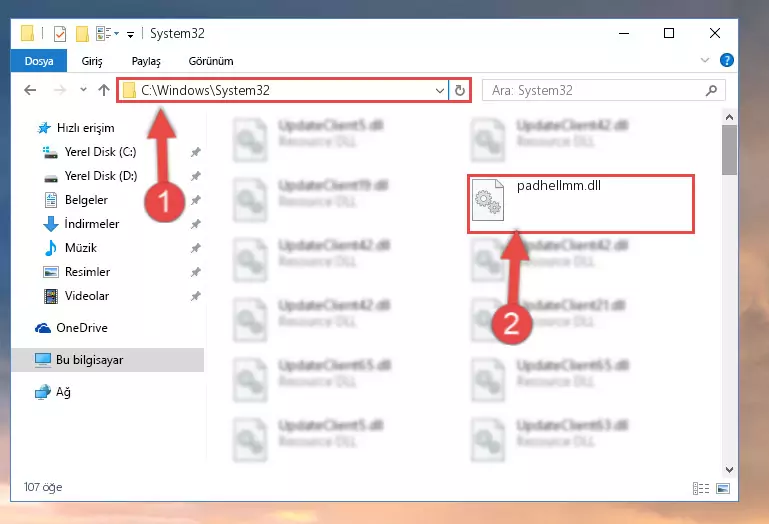Screen dimensions: 769x524
Task: Open Belgeler folder in sidebar
Action: [86, 200]
